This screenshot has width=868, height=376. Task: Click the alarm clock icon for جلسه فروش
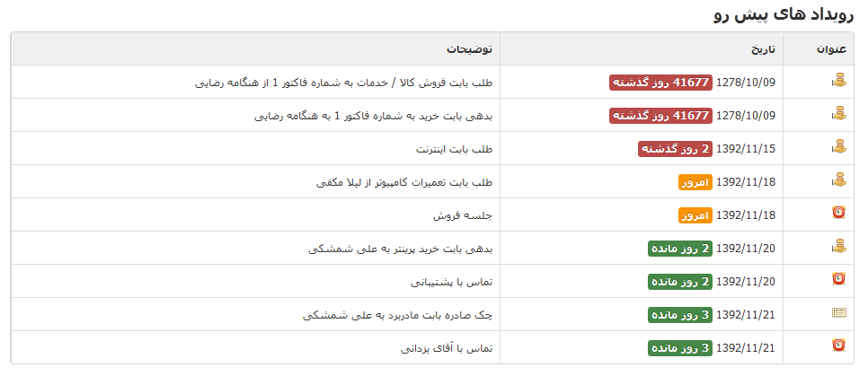(x=838, y=214)
